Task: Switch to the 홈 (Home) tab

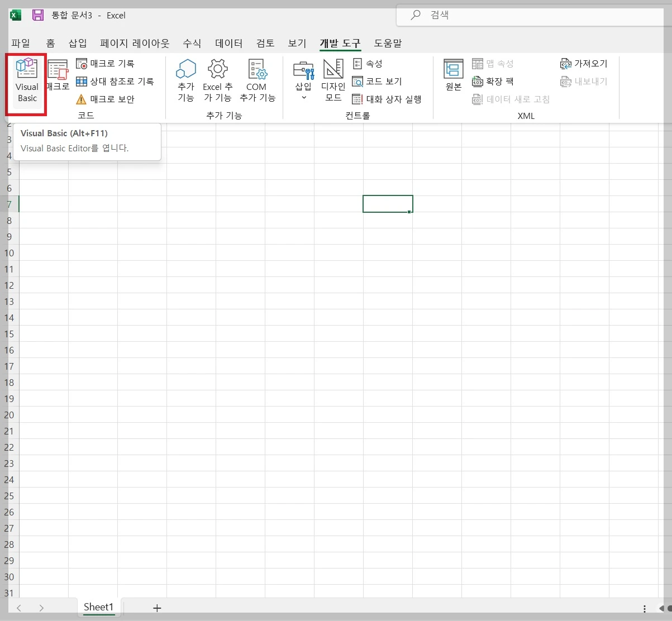Action: 50,43
